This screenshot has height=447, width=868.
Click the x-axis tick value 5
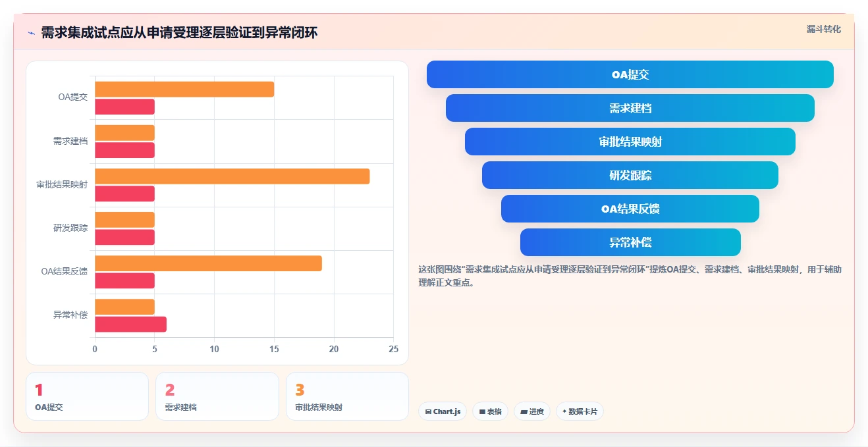155,349
